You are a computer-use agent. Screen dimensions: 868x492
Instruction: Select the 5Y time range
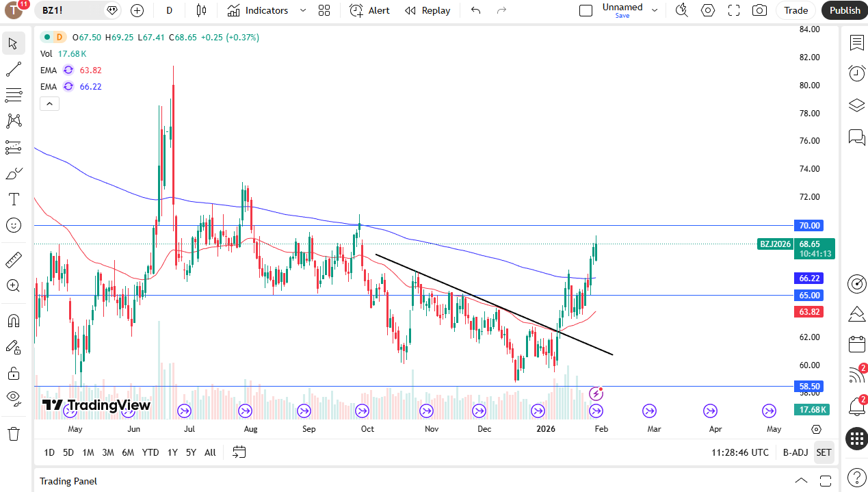click(x=191, y=452)
